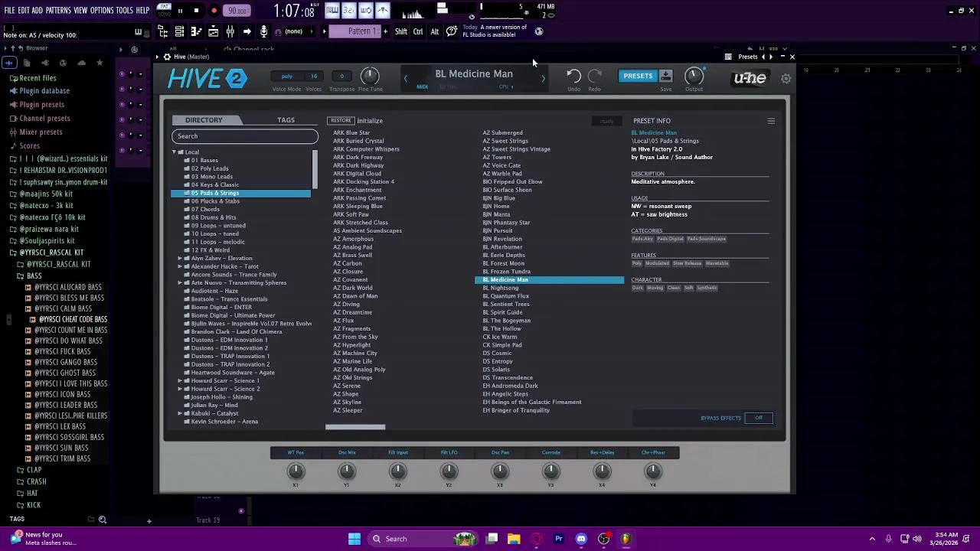This screenshot has height=551, width=980.
Task: Expand the @maajins 50k kit folder
Action: (x=46, y=194)
